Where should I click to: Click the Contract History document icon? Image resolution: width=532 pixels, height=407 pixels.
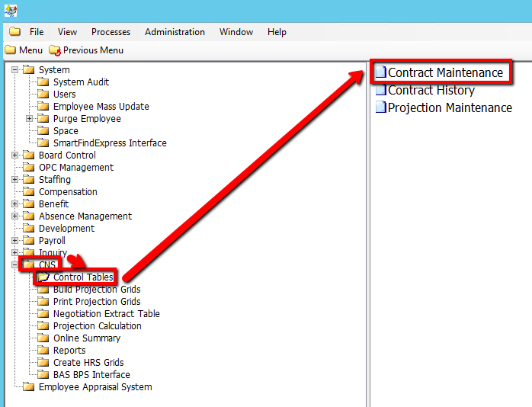[x=380, y=90]
